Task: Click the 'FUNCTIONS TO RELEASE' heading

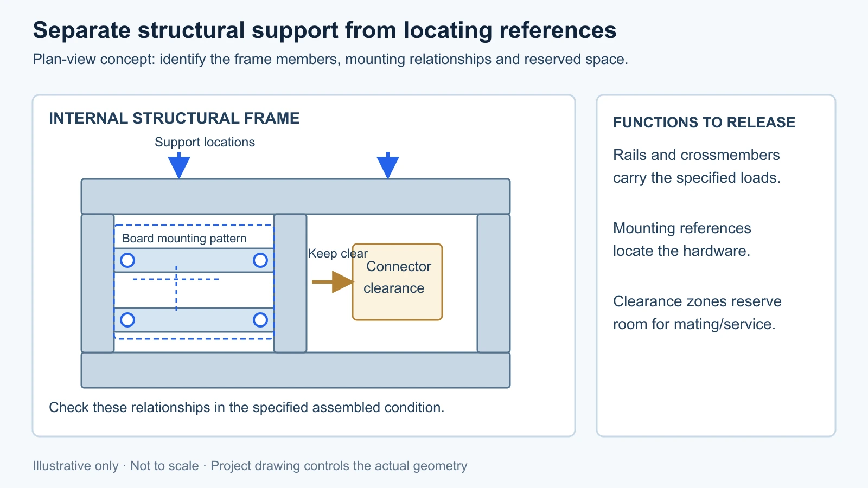Action: click(x=704, y=123)
